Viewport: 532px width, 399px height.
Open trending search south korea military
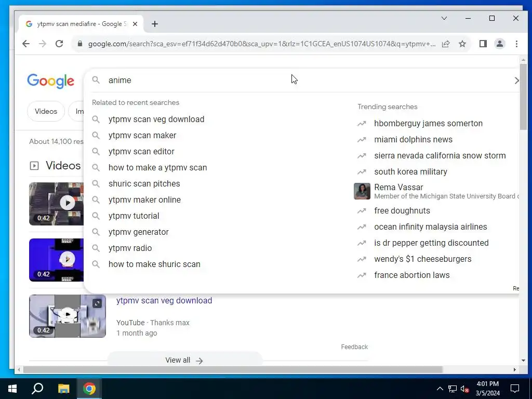point(410,171)
